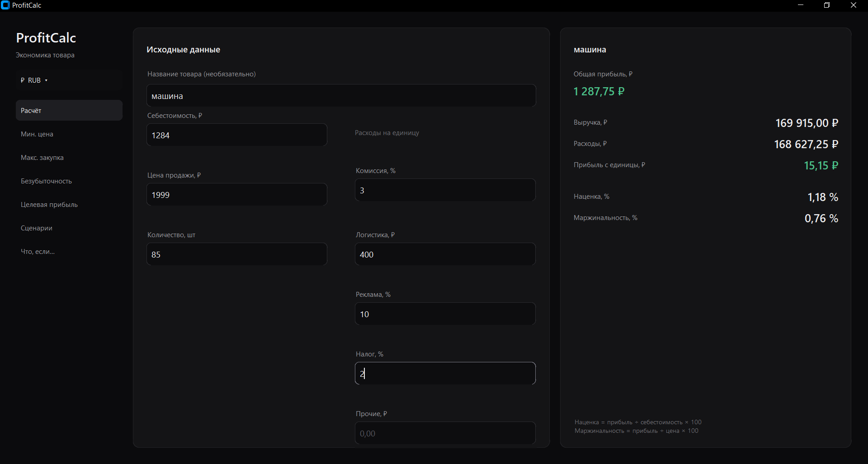Click the Название товара (необязательно) label

(x=202, y=74)
